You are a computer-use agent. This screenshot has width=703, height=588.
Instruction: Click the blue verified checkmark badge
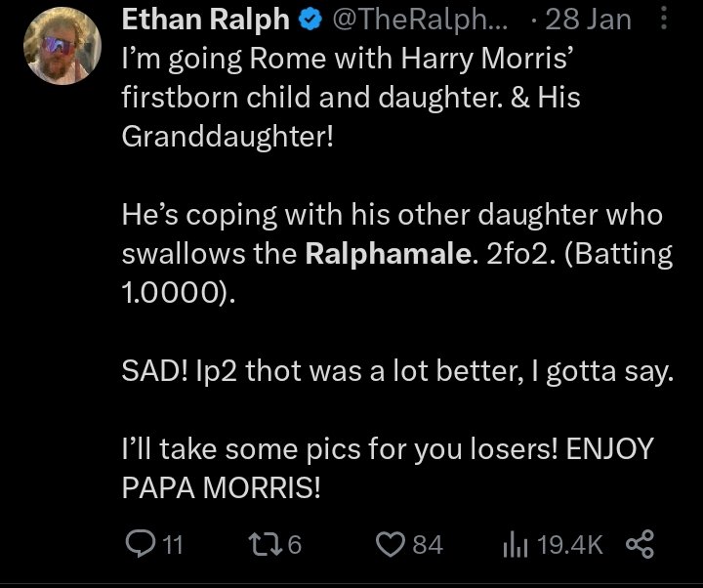[x=310, y=21]
